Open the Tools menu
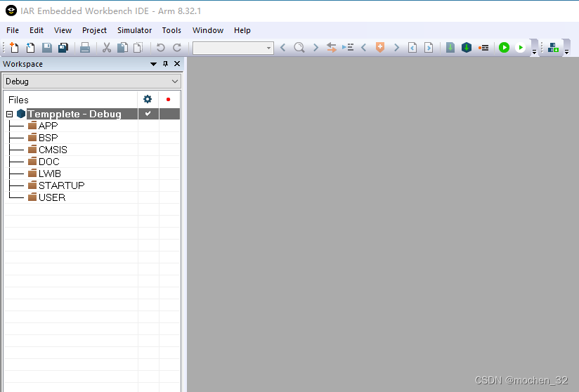The height and width of the screenshot is (392, 579). [x=171, y=30]
